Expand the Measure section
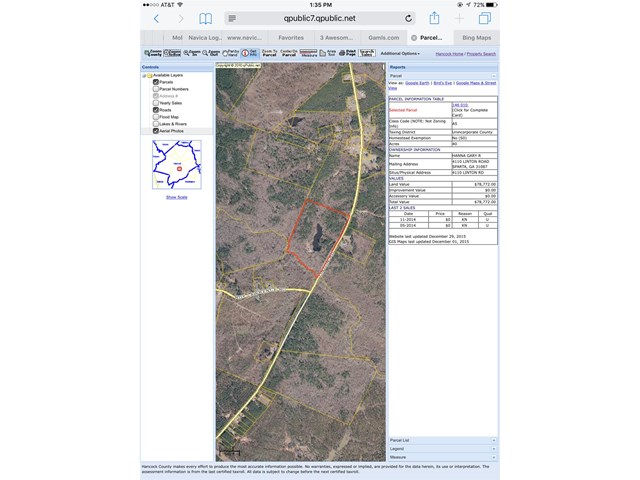640x480 pixels. point(493,457)
